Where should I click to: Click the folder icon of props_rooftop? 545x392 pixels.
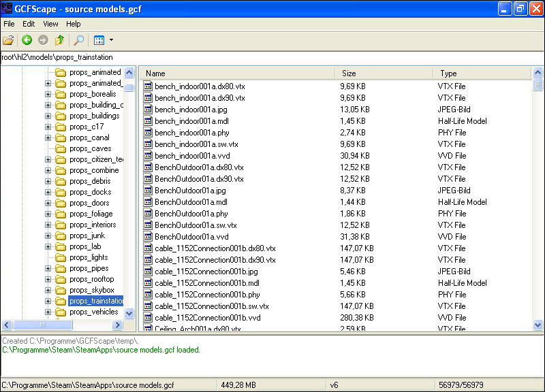(x=61, y=280)
